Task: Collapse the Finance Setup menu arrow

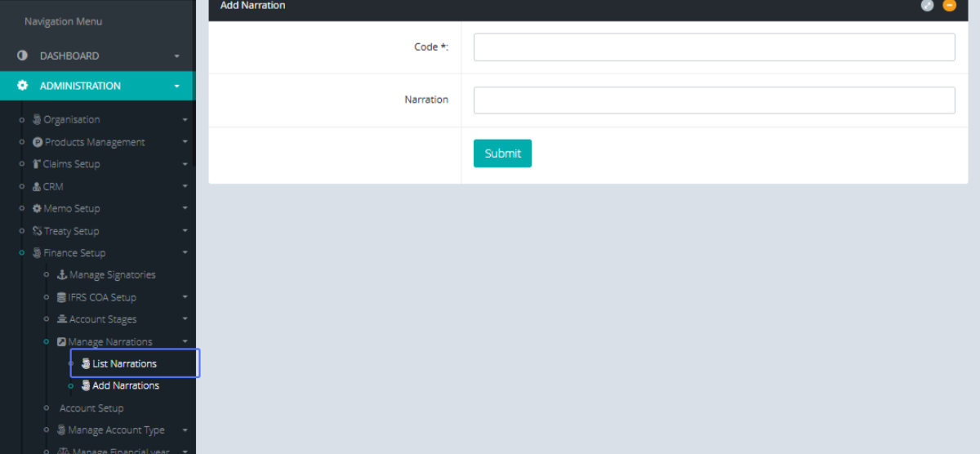Action: coord(185,253)
